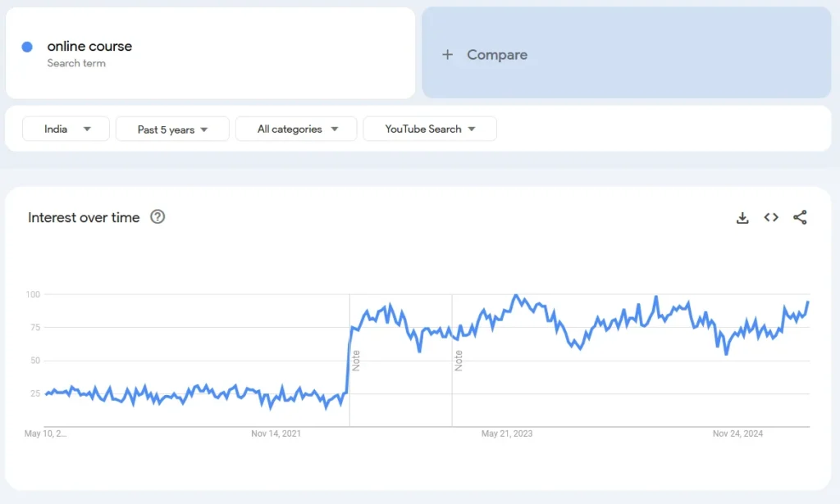The image size is (840, 504).
Task: Click the Nov 14, 2021 axis label
Action: pos(276,434)
